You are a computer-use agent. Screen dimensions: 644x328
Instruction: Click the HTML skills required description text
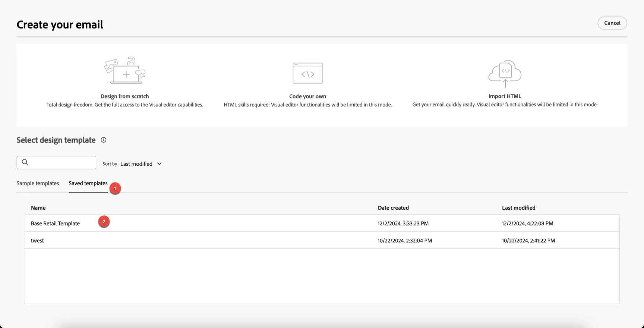click(x=307, y=105)
